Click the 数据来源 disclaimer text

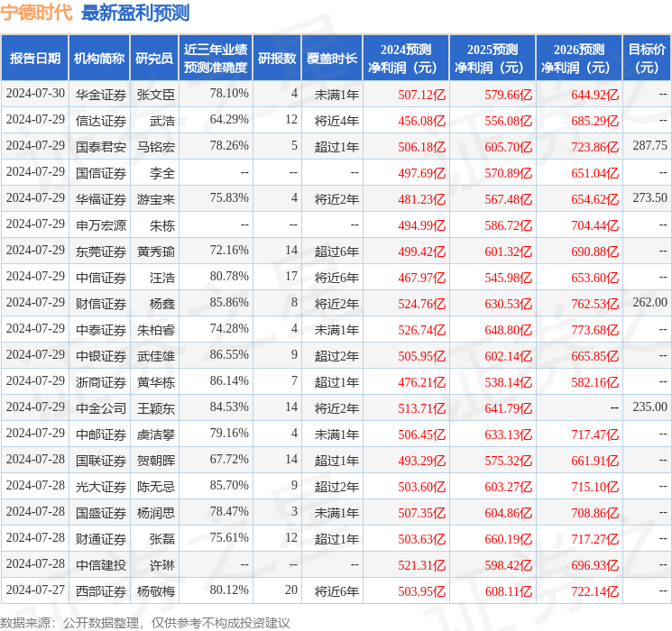(145, 622)
